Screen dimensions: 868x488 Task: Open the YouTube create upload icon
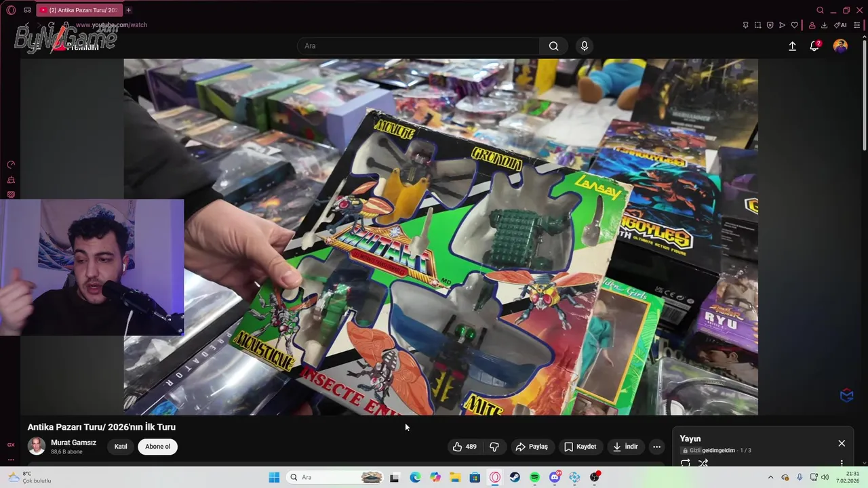(x=792, y=46)
